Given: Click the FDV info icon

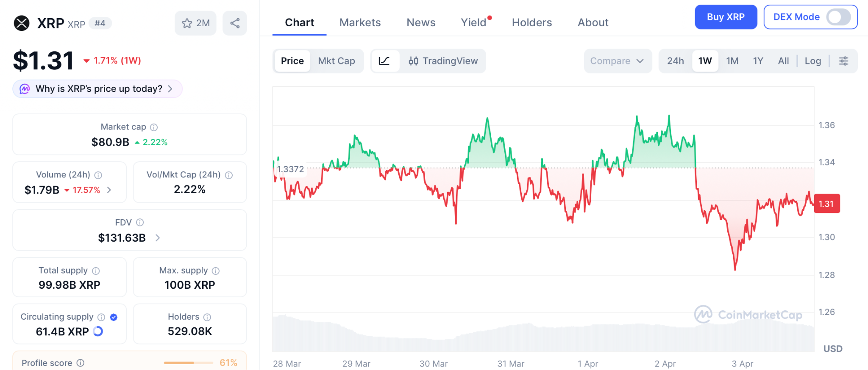Looking at the screenshot, I should [140, 222].
